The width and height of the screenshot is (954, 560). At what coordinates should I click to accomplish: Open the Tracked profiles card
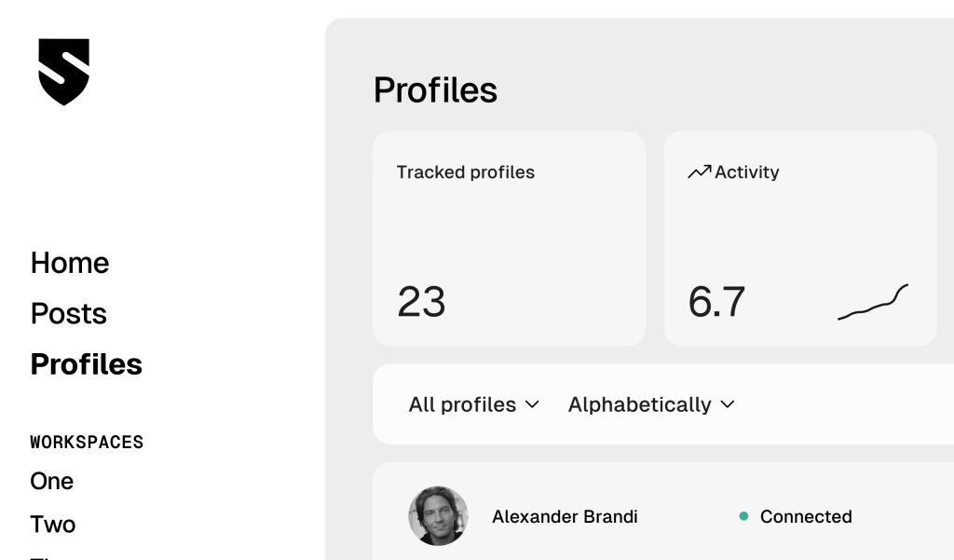click(510, 239)
